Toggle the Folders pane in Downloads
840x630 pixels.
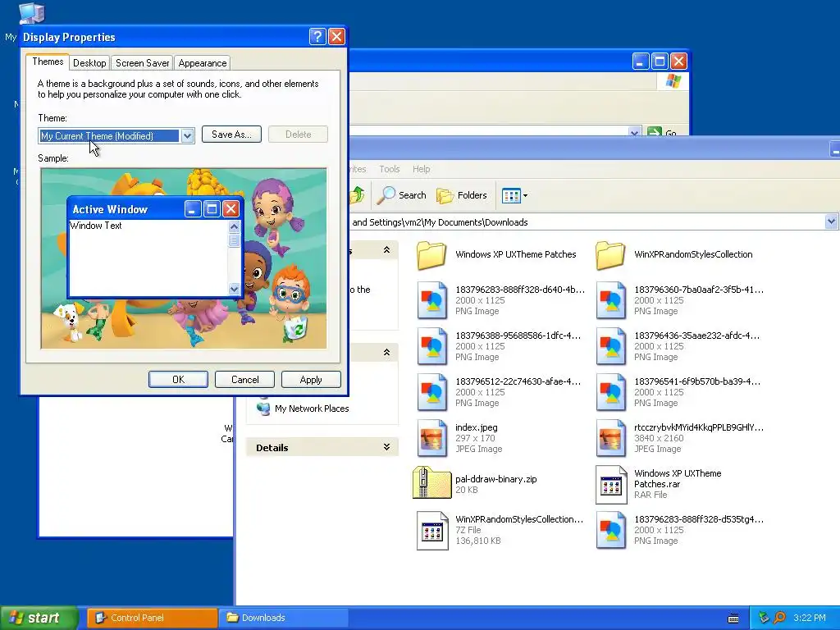tap(462, 195)
